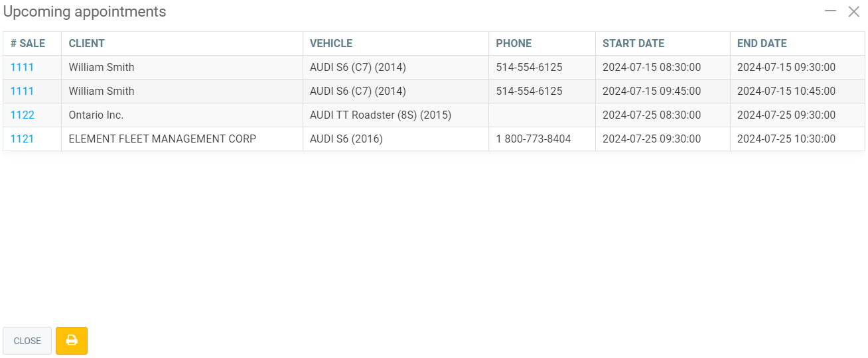The height and width of the screenshot is (358, 868).
Task: Open sale number 1122 link
Action: coord(22,115)
